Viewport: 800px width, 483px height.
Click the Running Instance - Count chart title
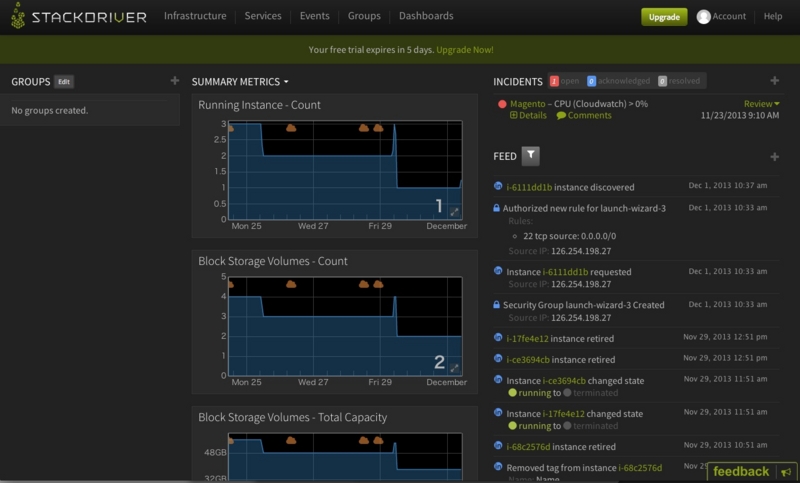[259, 105]
